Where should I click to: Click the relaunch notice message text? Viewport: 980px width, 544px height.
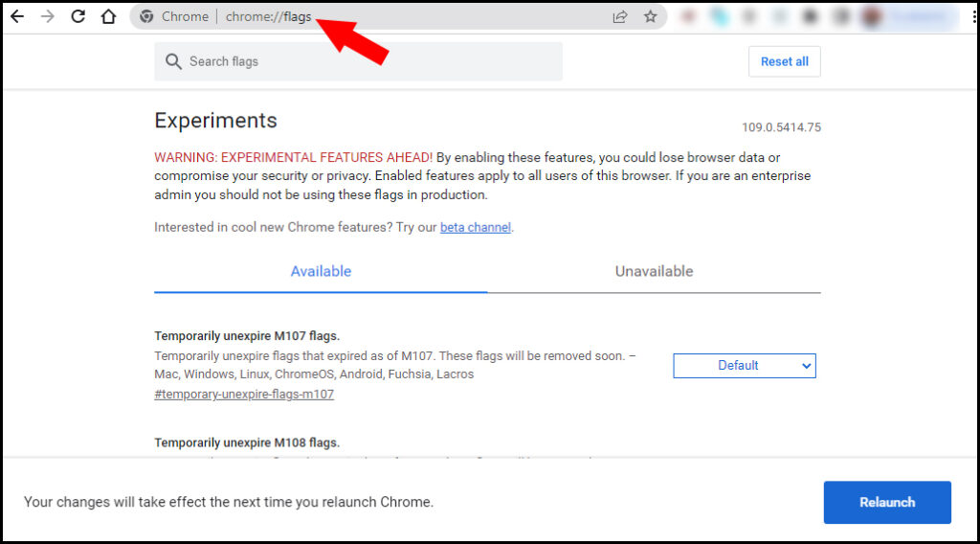[x=229, y=502]
